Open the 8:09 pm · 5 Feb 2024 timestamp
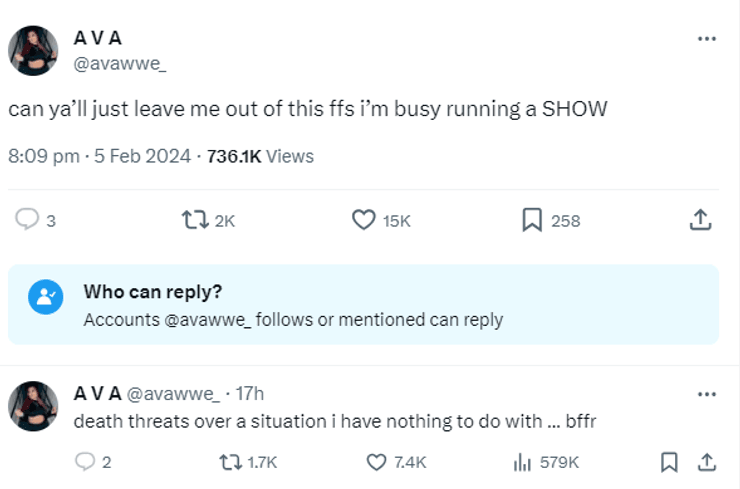 pos(99,156)
